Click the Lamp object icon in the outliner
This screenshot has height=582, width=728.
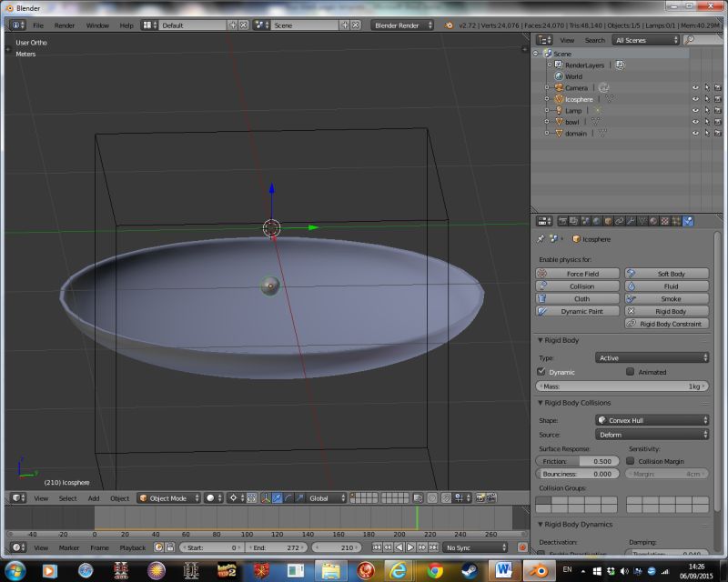pyautogui.click(x=559, y=110)
